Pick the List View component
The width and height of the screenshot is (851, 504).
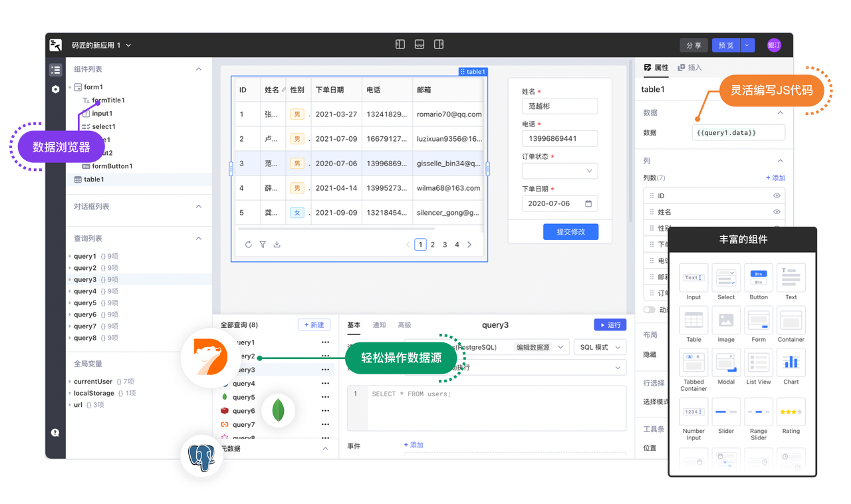[759, 368]
